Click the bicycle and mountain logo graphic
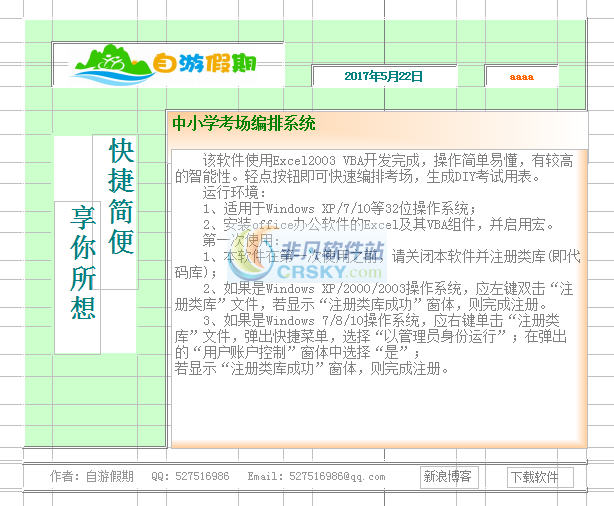This screenshot has height=506, width=614. tap(111, 63)
